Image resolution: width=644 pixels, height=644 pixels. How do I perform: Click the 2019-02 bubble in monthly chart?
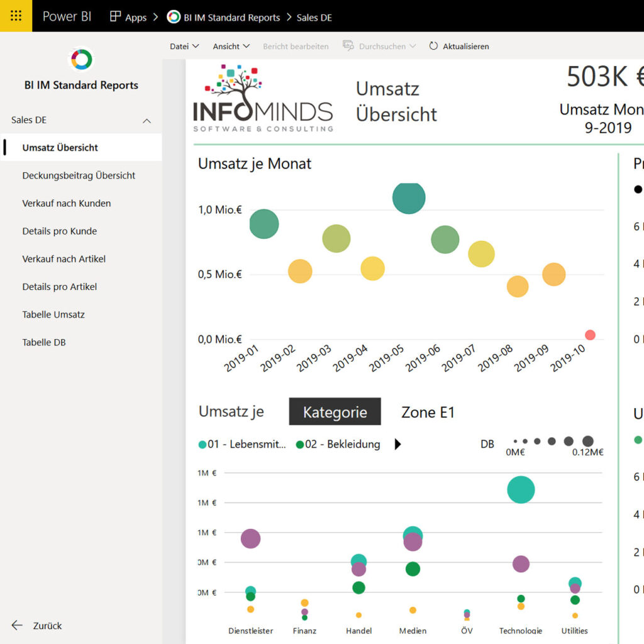[x=300, y=271]
